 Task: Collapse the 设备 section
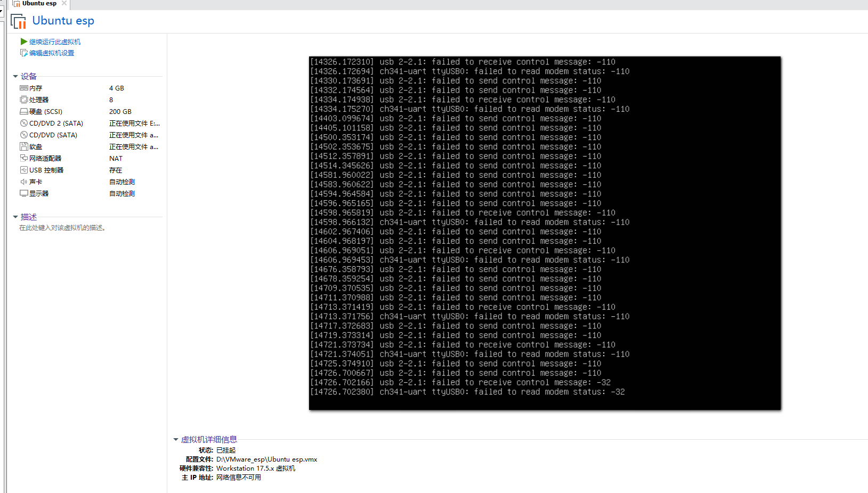coord(15,76)
